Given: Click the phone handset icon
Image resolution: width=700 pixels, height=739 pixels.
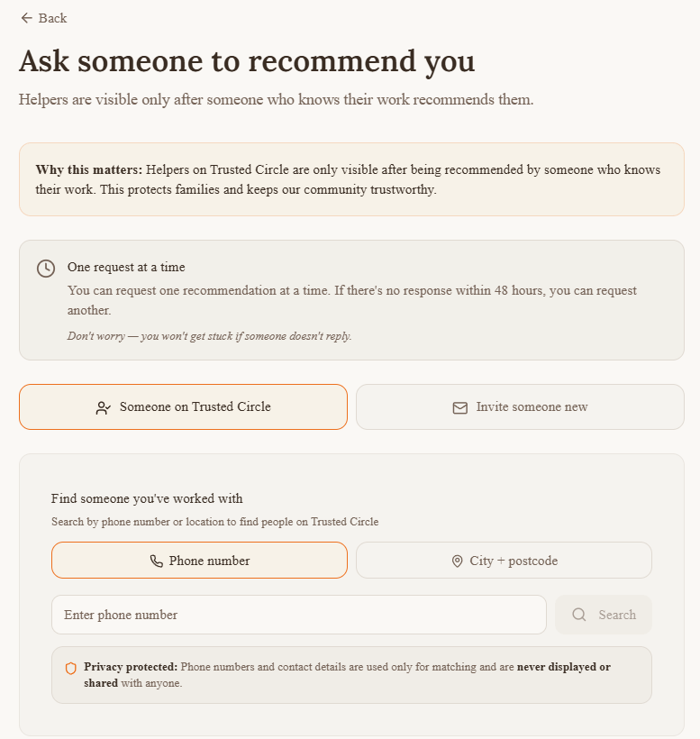Looking at the screenshot, I should (x=157, y=561).
